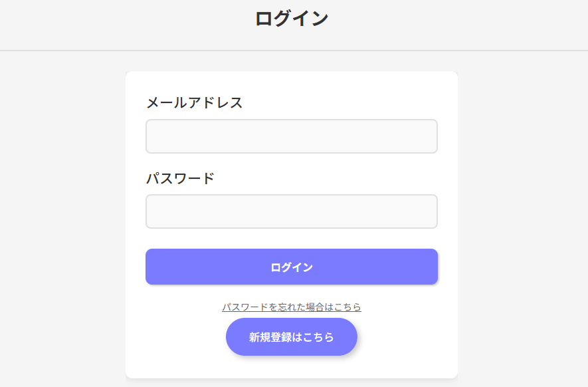Click the 新規登録はこちら button

pos(291,337)
